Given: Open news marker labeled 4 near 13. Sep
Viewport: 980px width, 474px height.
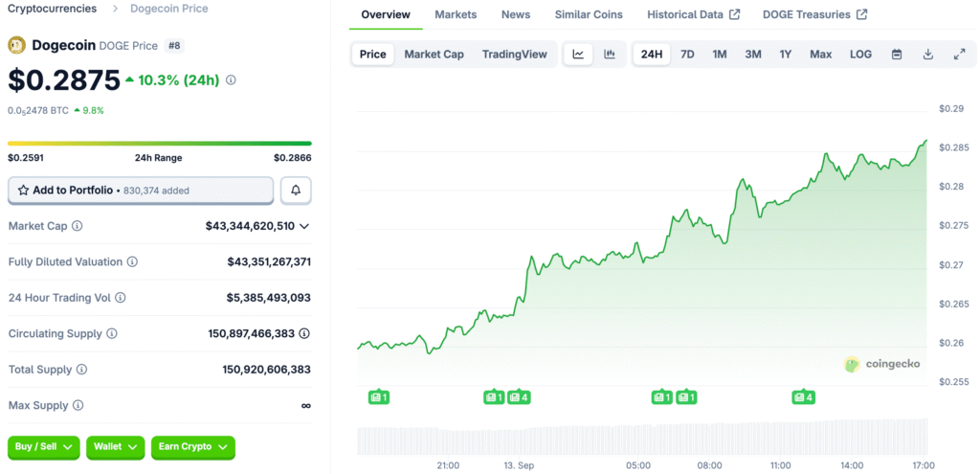Looking at the screenshot, I should pyautogui.click(x=520, y=397).
